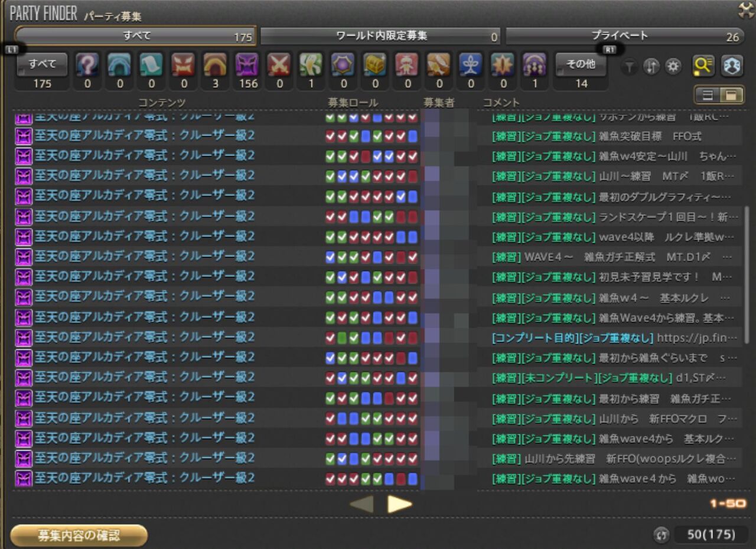Screen dimensions: 756x549
Task: Click the 募集内容の確認 button
Action: pos(79,535)
